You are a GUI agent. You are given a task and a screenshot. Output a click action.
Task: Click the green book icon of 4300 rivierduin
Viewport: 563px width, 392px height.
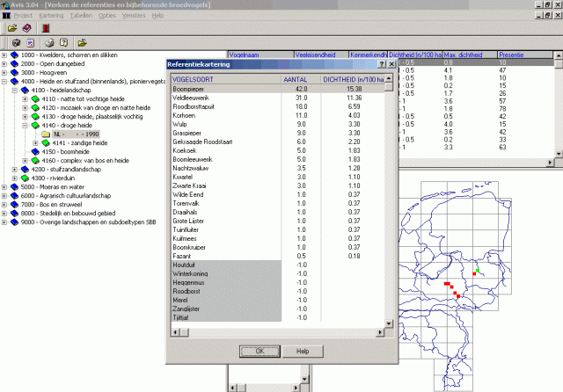pyautogui.click(x=25, y=178)
